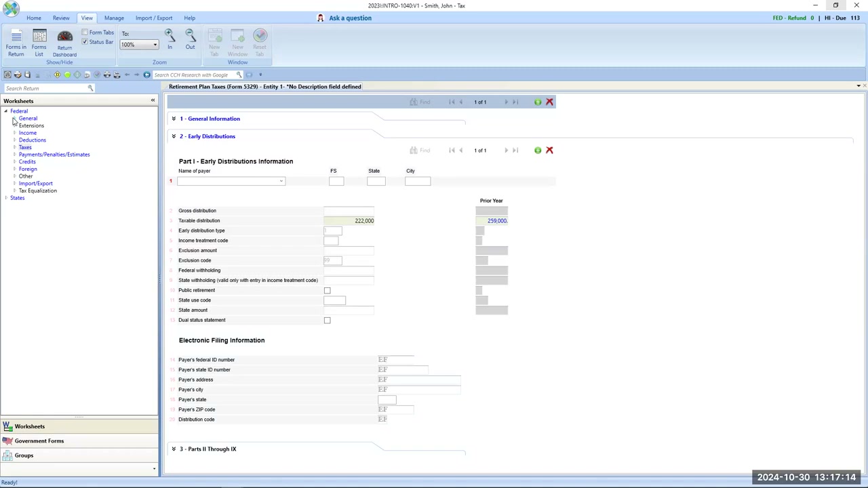This screenshot has width=868, height=488.
Task: Open the Home ribbon tab
Action: (33, 18)
